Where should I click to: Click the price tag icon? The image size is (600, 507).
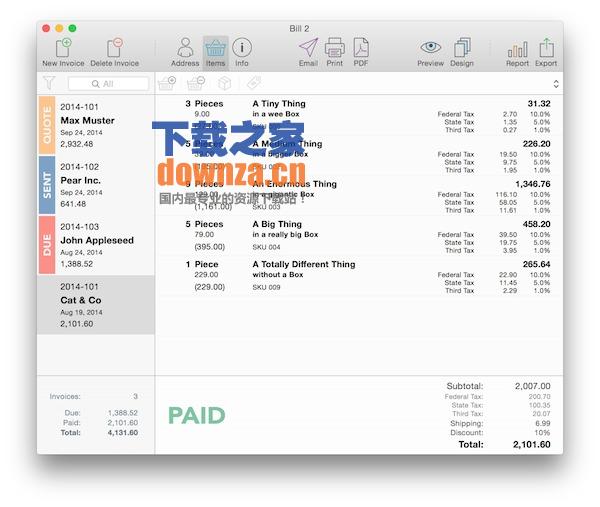[254, 83]
